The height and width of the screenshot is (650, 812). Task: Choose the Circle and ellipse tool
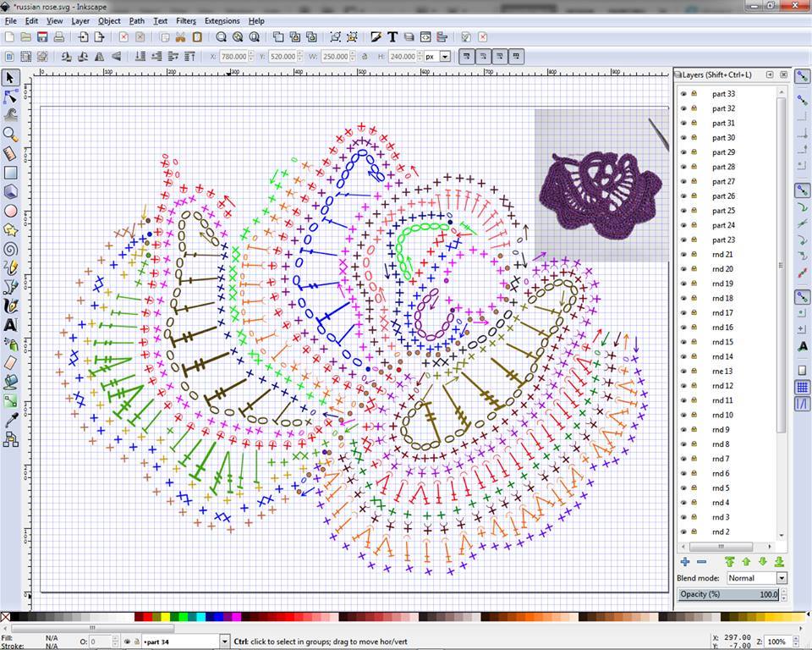tap(11, 211)
